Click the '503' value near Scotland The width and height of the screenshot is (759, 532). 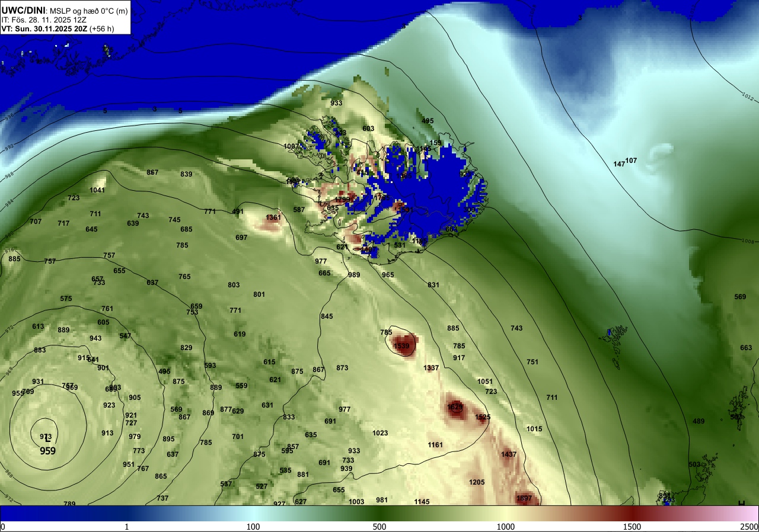coord(694,464)
